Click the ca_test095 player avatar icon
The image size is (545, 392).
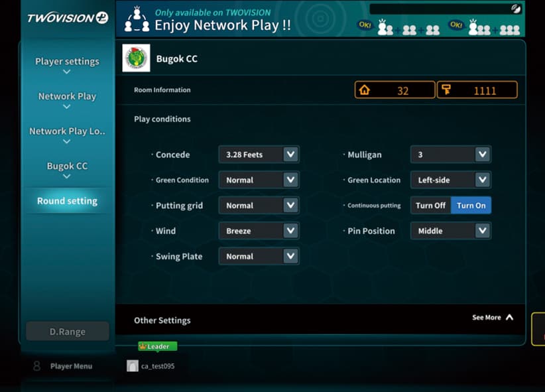tap(133, 366)
